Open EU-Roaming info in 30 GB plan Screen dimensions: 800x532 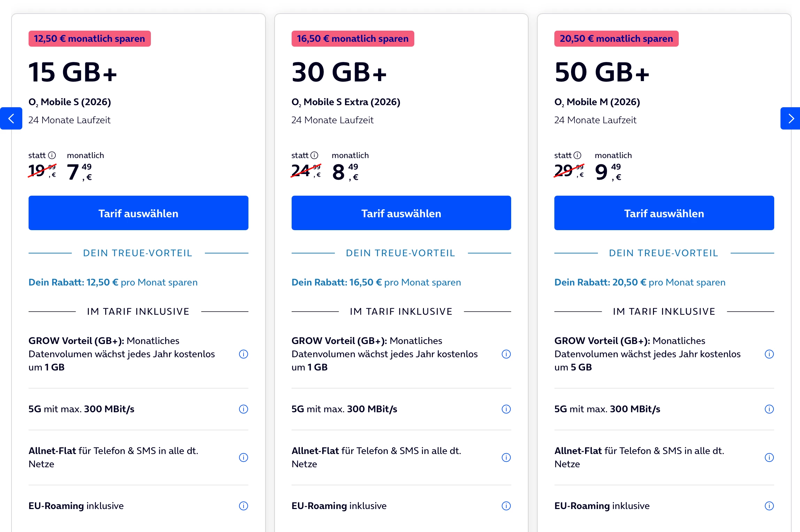tap(506, 506)
